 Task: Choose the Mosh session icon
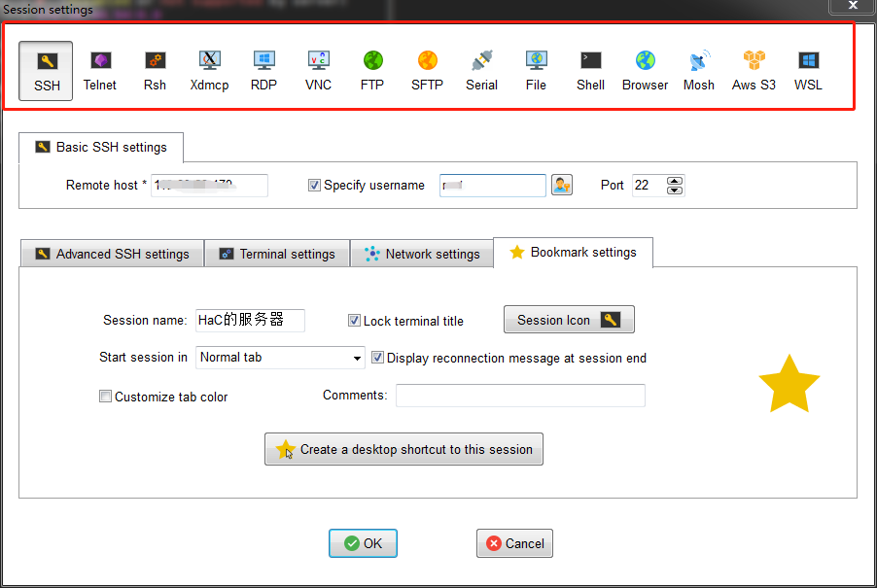point(699,71)
